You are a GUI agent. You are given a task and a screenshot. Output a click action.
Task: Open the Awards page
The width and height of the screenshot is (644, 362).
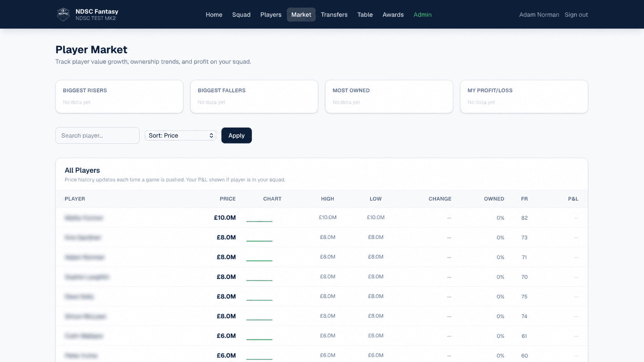(x=393, y=15)
